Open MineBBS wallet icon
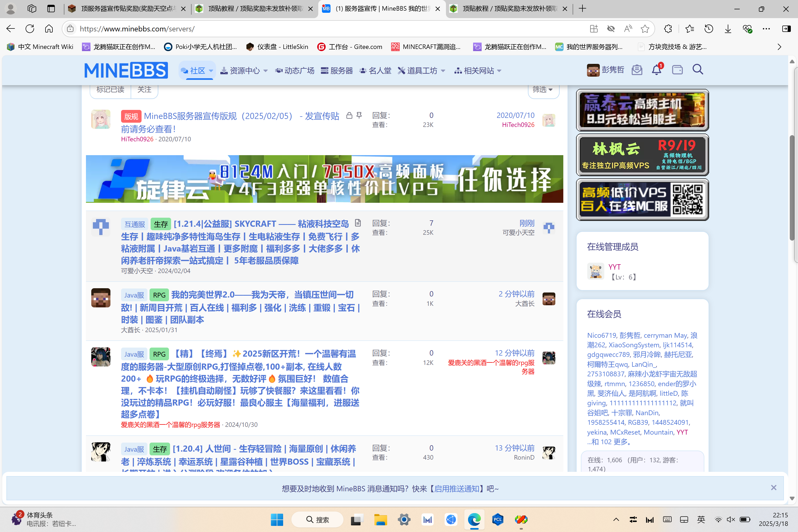798x532 pixels. [x=677, y=70]
